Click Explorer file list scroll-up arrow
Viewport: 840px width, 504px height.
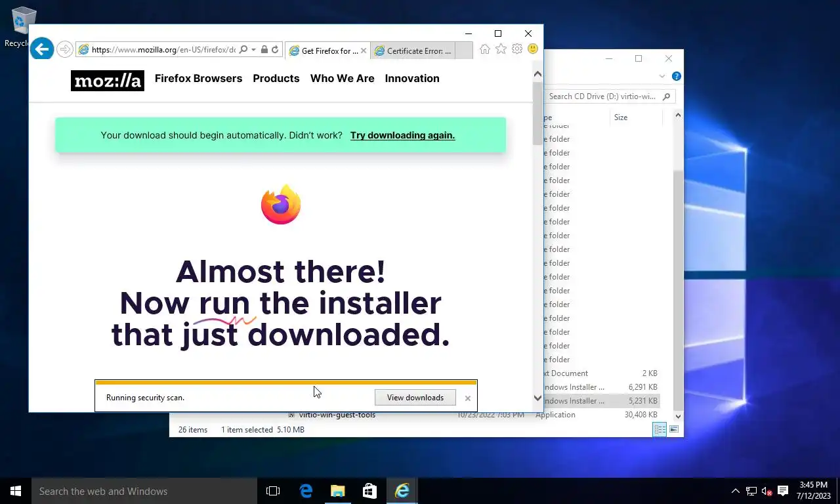pos(678,115)
